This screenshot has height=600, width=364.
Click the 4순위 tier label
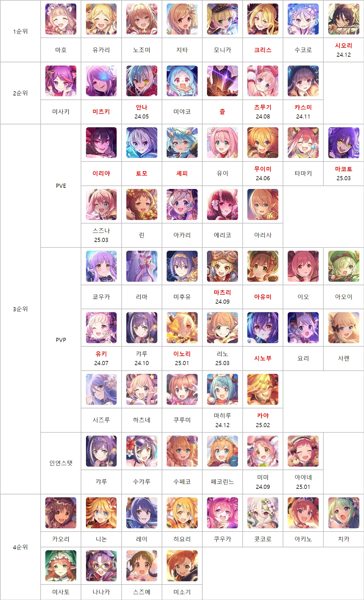coord(20,547)
